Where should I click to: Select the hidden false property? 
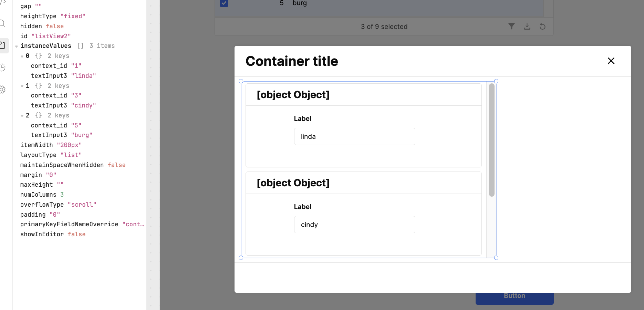pyautogui.click(x=42, y=26)
